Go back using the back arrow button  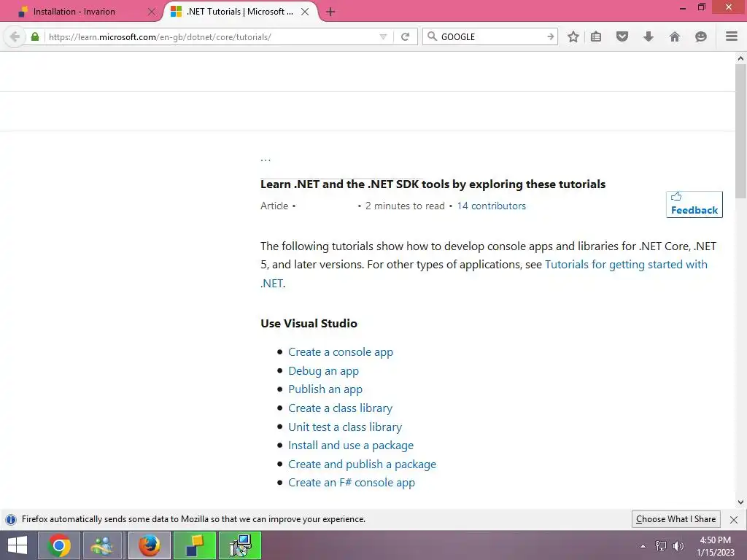15,36
